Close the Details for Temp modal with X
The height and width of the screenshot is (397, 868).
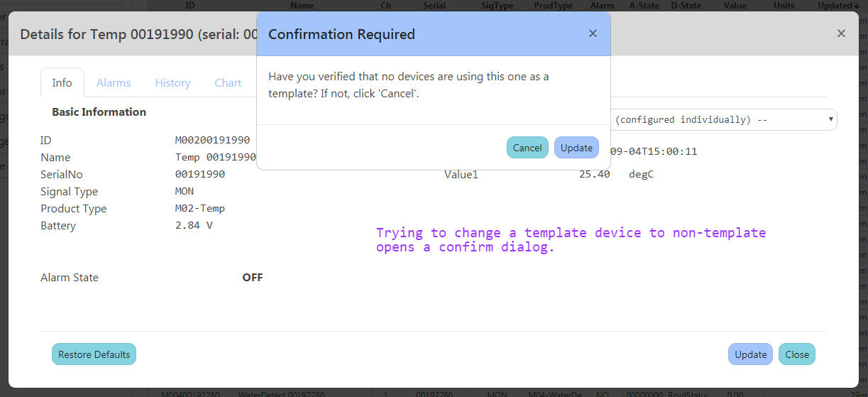(841, 33)
